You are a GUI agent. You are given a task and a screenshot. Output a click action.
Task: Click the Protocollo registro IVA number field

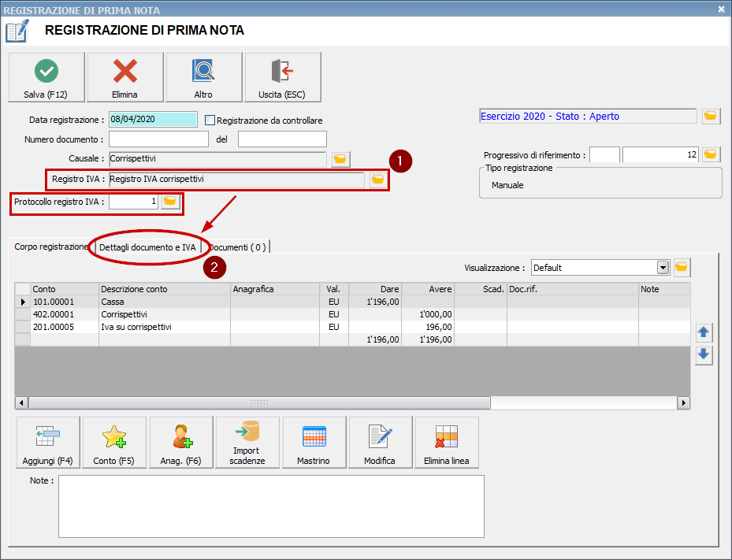(x=133, y=202)
